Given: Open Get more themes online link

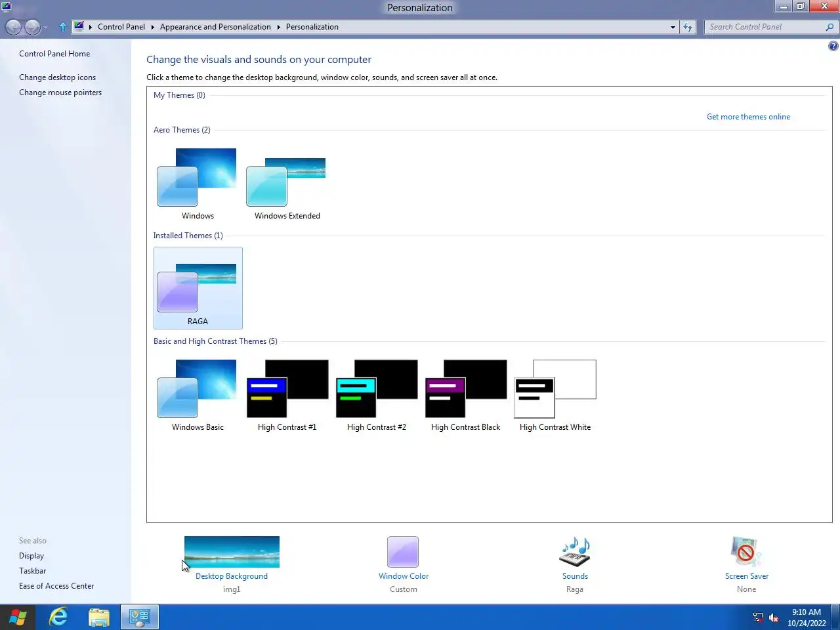Looking at the screenshot, I should pyautogui.click(x=748, y=117).
